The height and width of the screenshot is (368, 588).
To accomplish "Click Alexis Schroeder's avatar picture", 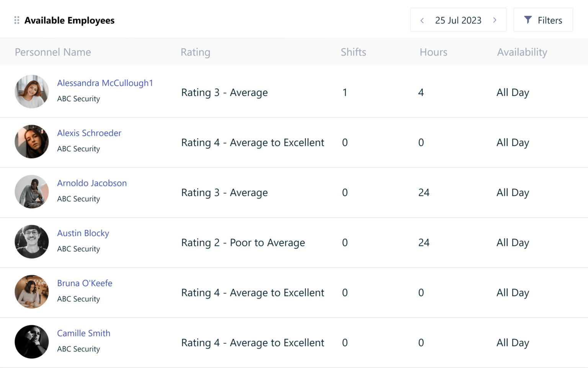I will tap(32, 141).
